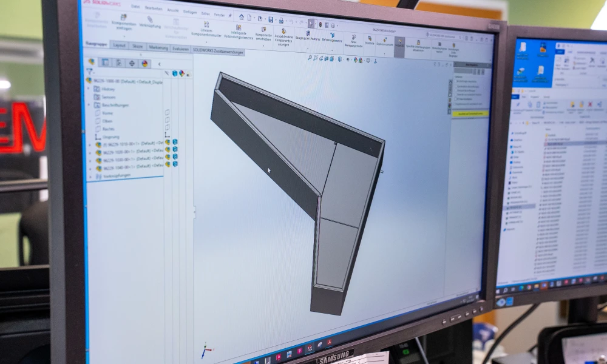Expand component 96229-1020-00

[x=90, y=153]
